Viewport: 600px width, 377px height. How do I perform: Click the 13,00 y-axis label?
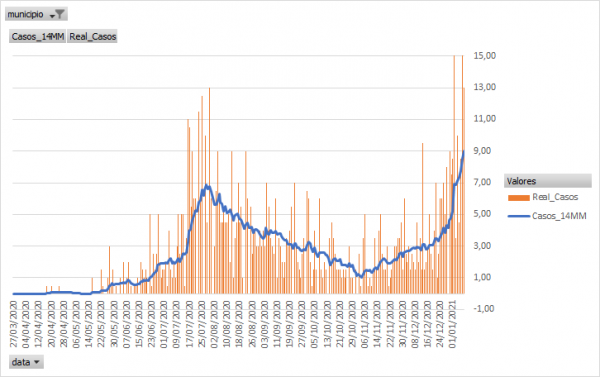coord(484,87)
